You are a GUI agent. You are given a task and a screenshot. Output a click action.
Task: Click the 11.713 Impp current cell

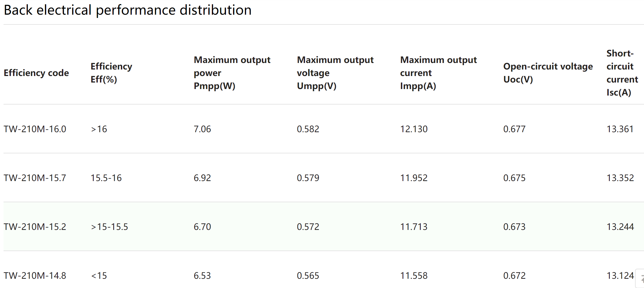[x=414, y=227]
